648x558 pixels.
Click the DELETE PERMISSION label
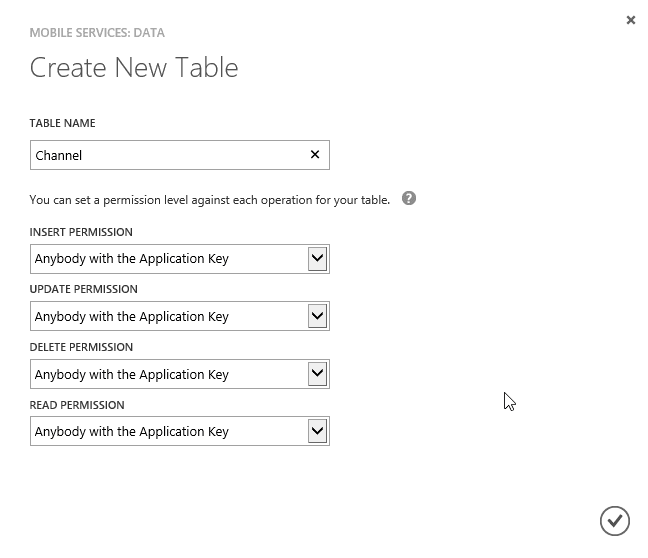pos(81,347)
